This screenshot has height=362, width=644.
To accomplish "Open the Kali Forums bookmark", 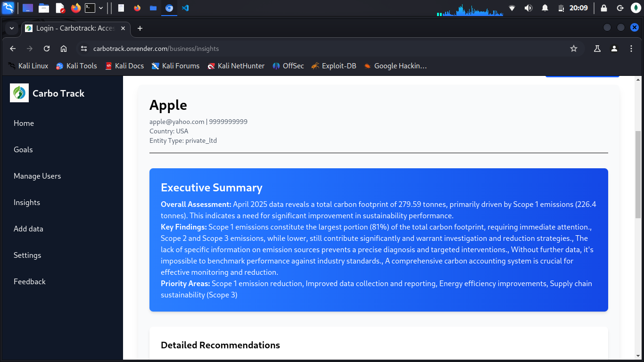I will tap(175, 66).
